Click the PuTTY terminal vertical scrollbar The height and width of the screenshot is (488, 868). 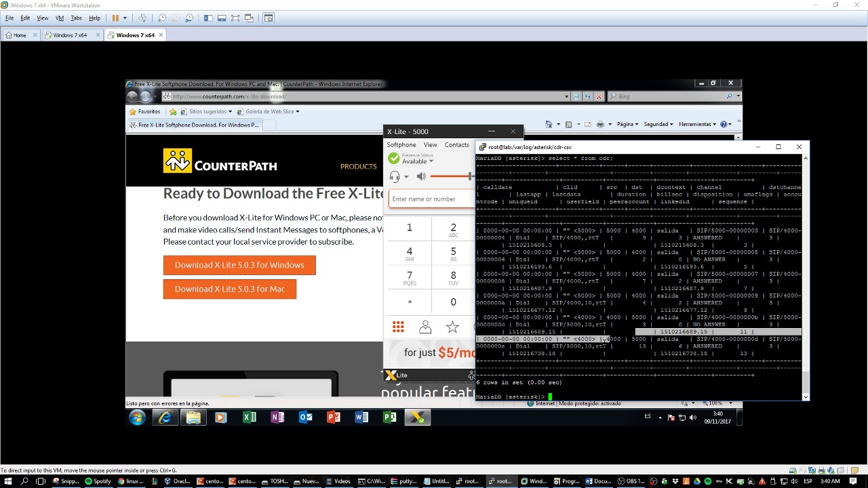(806, 278)
